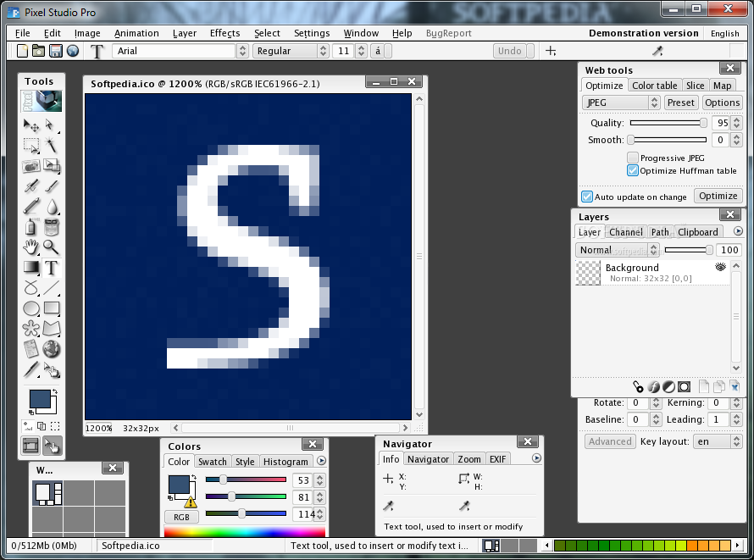This screenshot has height=560, width=754.
Task: Open the Layer menu in menu bar
Action: (x=185, y=33)
